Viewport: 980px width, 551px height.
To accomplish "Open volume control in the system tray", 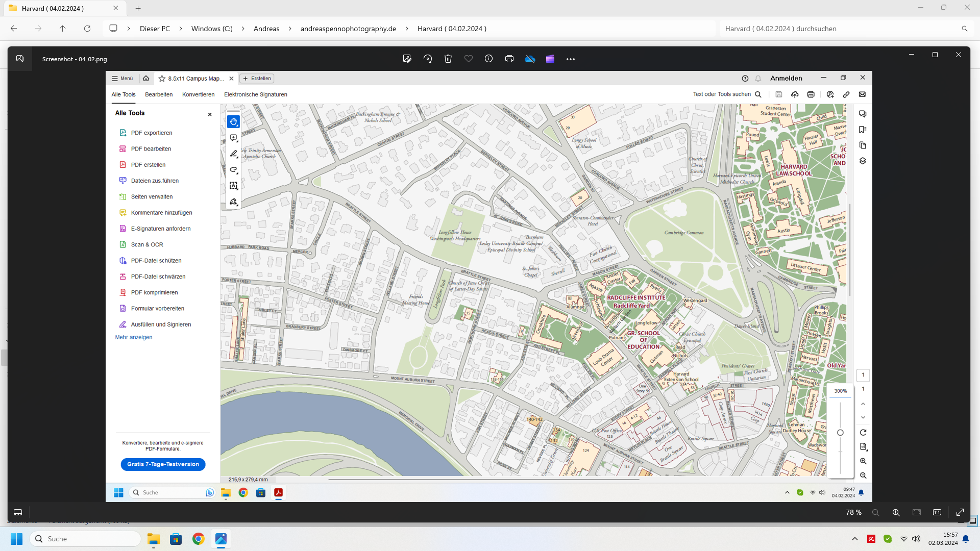I will pos(916,539).
